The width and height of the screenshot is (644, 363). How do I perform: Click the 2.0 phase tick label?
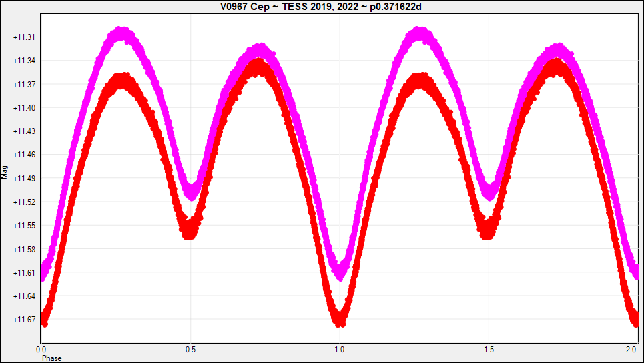click(x=631, y=350)
